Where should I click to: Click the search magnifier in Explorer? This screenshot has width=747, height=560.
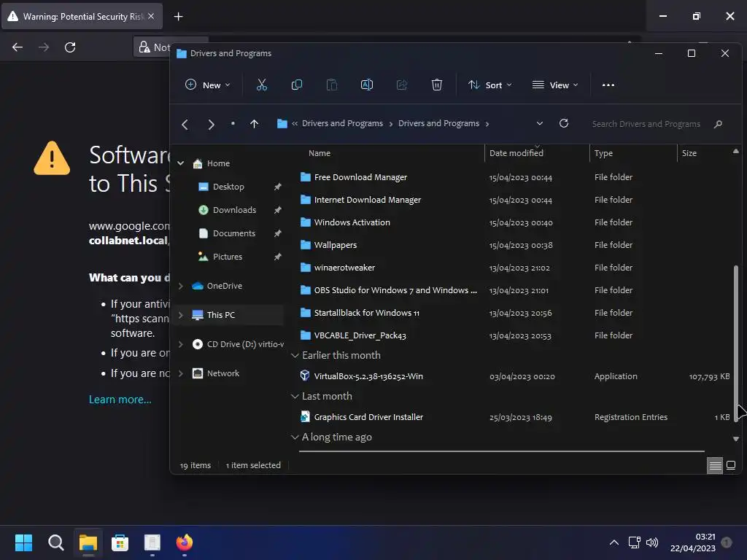[718, 124]
